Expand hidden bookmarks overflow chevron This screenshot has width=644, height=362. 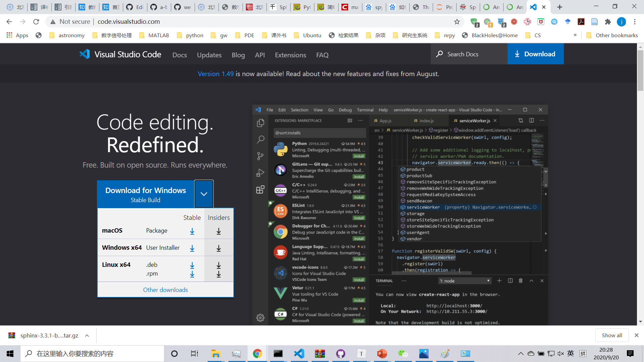[x=575, y=35]
